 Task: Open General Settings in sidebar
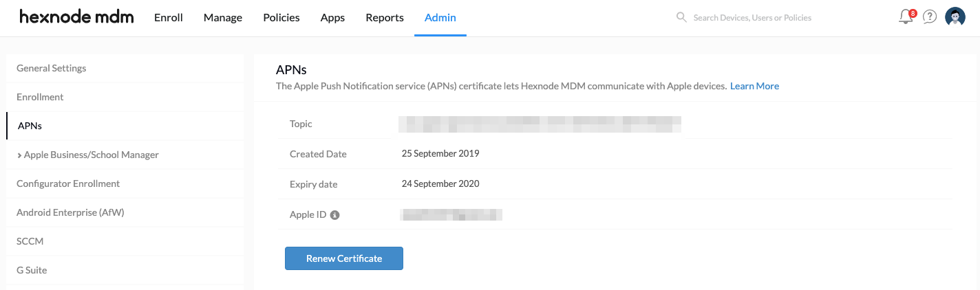tap(125, 68)
